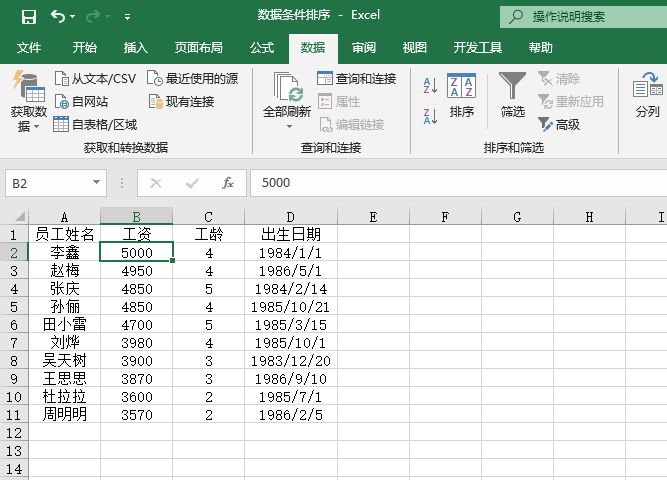Expand the Name Box dropdown arrow
This screenshot has width=667, height=480.
tap(97, 183)
